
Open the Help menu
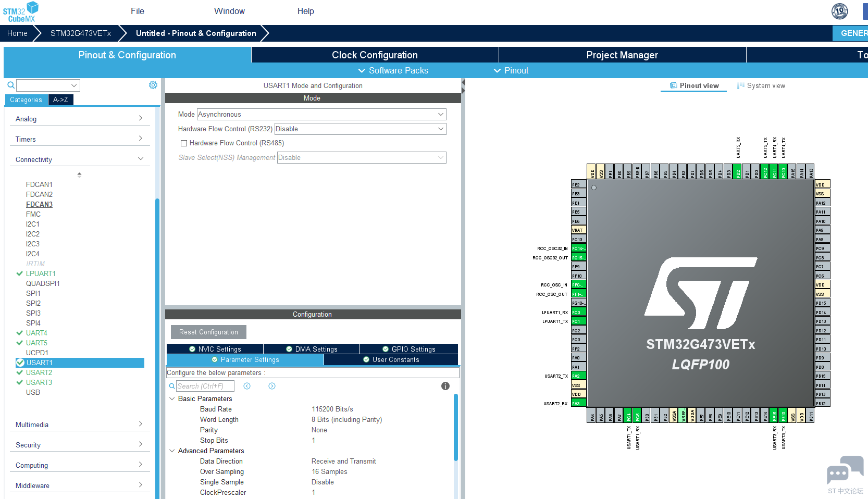click(x=306, y=11)
